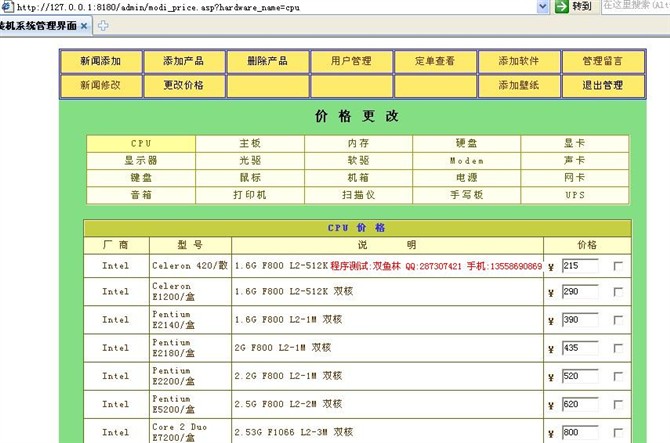Edit the price field showing 520
The image size is (670, 443).
coord(580,376)
